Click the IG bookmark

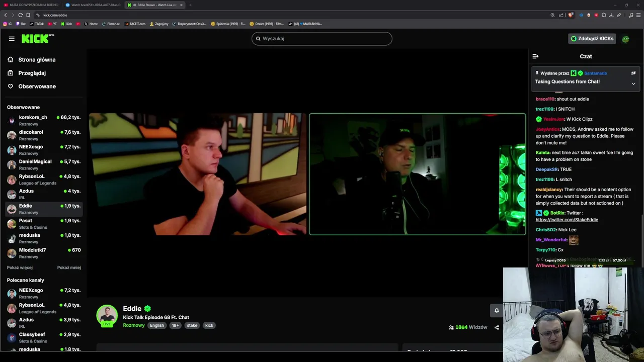coord(8,24)
